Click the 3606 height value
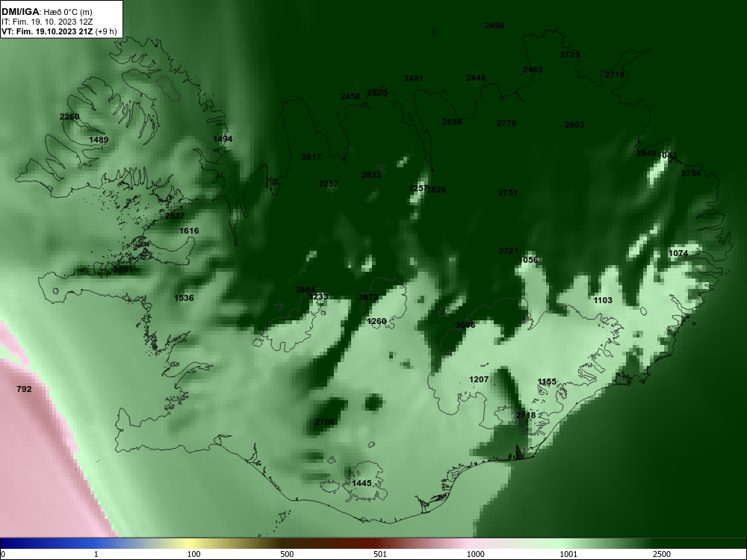Screen dimensions: 747x560 click(x=465, y=326)
